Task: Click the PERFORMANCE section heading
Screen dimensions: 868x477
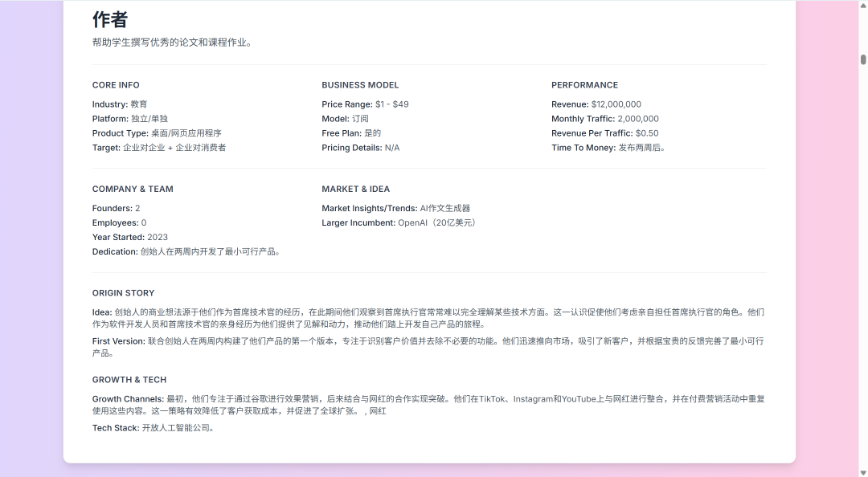Action: (584, 85)
